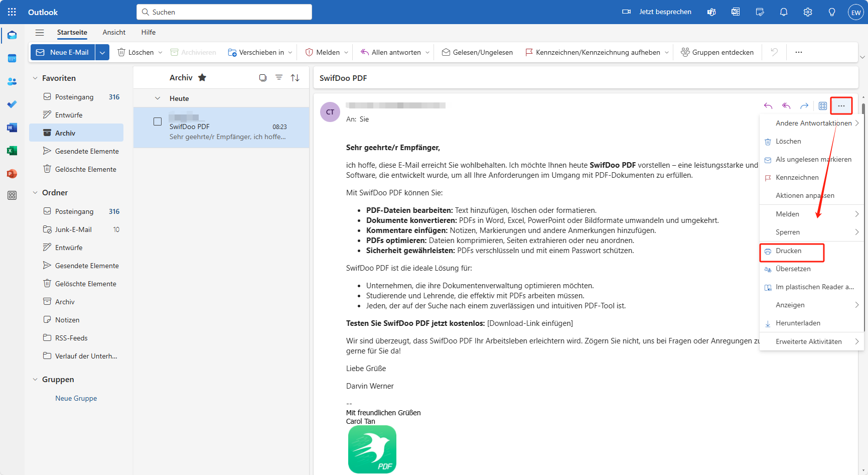This screenshot has height=475, width=868.
Task: Open notifications bell icon
Action: pyautogui.click(x=784, y=12)
